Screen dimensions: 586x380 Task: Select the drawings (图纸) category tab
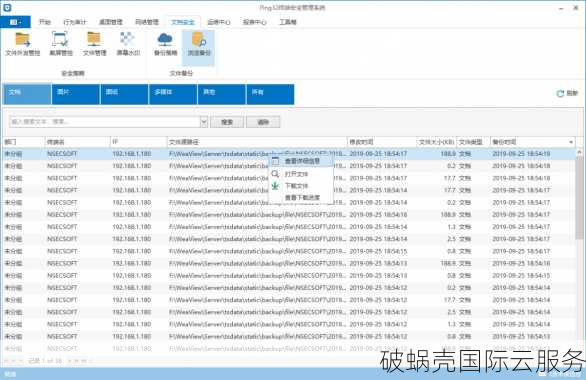(124, 94)
